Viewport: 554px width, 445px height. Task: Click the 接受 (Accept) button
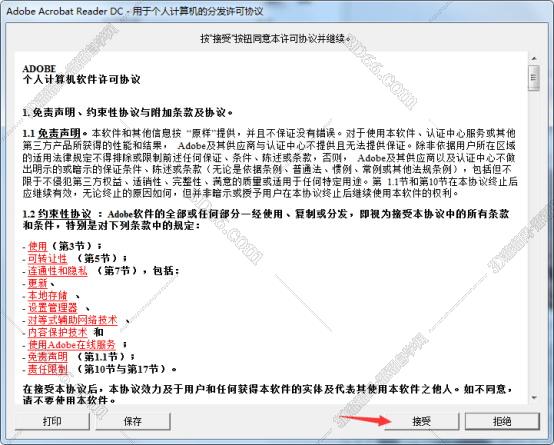pyautogui.click(x=422, y=421)
